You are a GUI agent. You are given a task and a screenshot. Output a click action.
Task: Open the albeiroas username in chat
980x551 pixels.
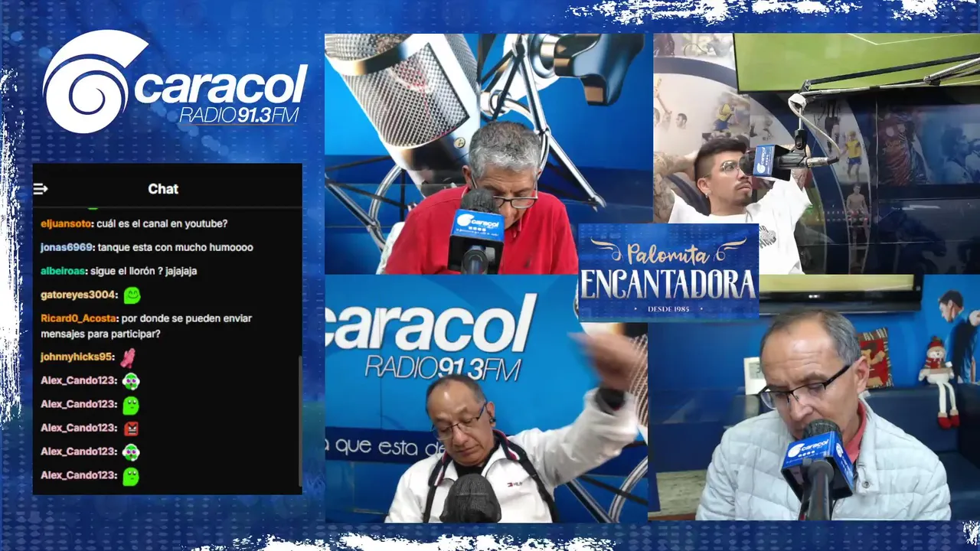pos(64,271)
